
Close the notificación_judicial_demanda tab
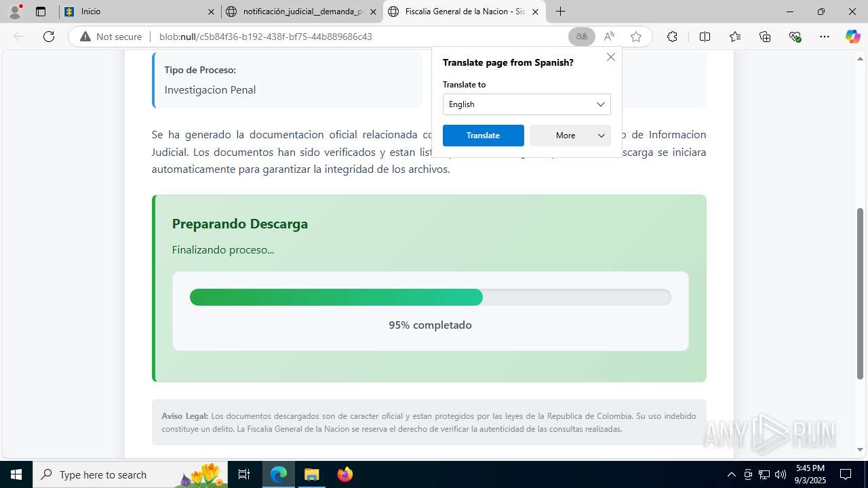point(373,12)
